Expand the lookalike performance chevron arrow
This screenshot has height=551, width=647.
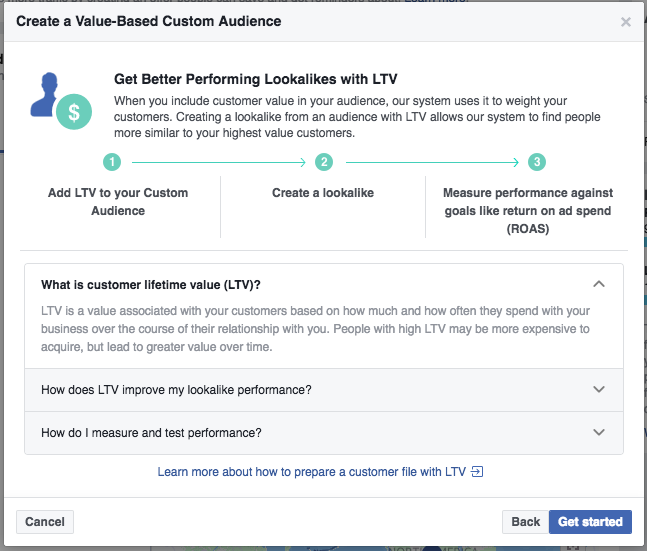point(599,390)
